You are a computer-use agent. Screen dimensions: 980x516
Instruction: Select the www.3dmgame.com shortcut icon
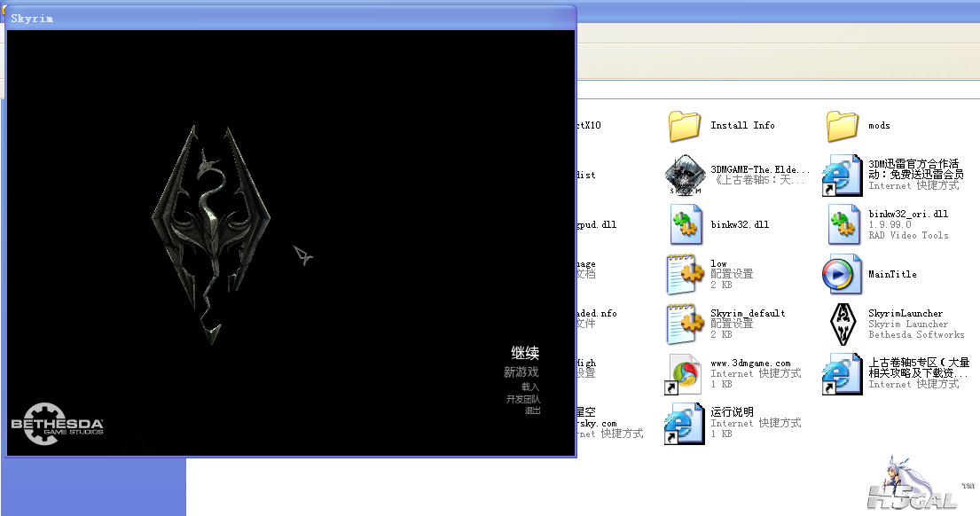point(684,374)
